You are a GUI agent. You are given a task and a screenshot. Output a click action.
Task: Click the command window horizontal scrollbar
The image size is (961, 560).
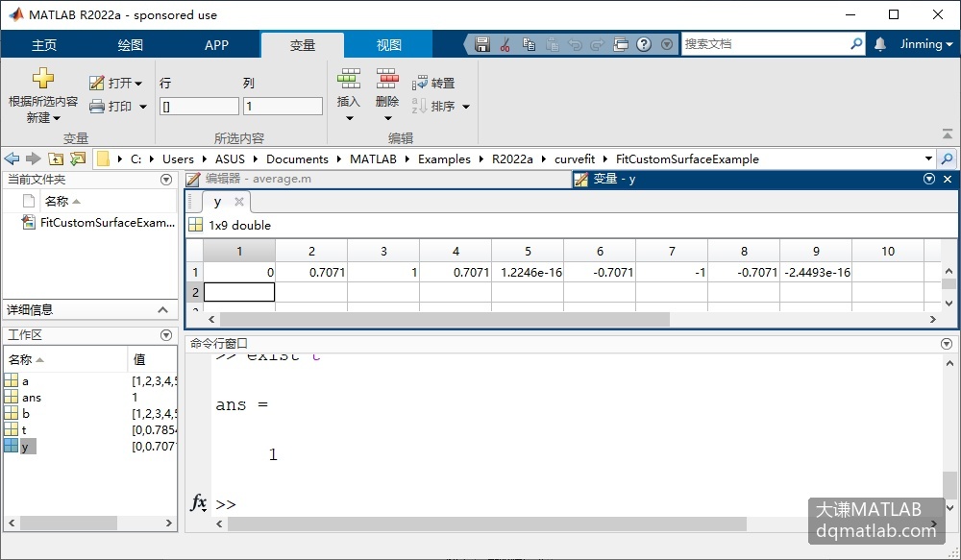[487, 523]
